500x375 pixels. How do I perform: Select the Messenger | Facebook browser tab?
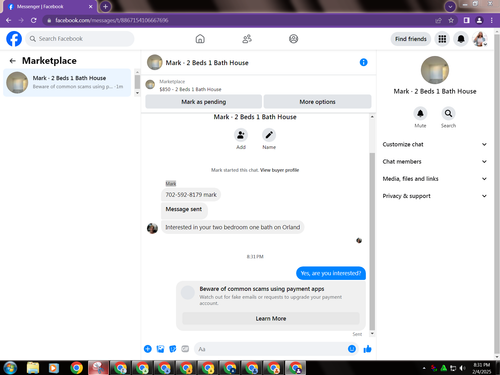pyautogui.click(x=50, y=7)
